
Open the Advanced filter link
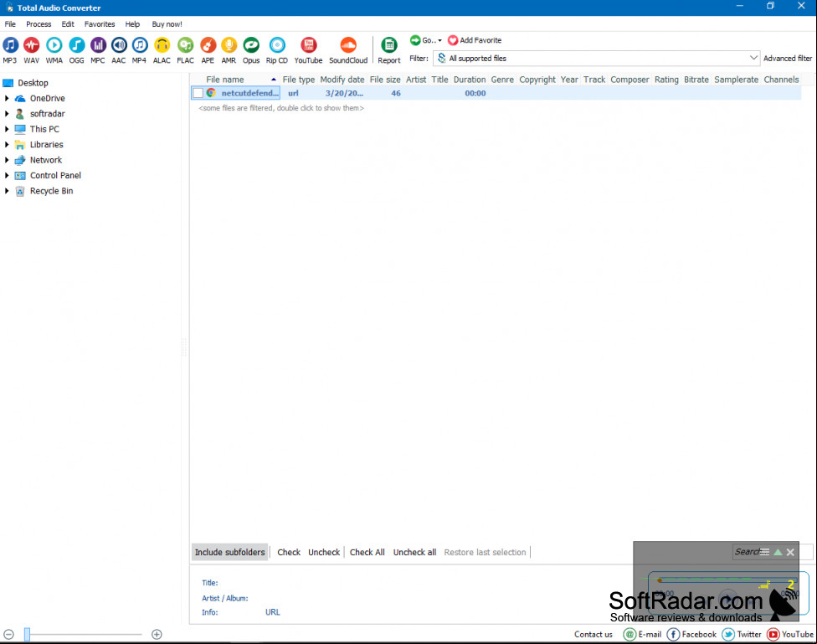[x=788, y=59]
